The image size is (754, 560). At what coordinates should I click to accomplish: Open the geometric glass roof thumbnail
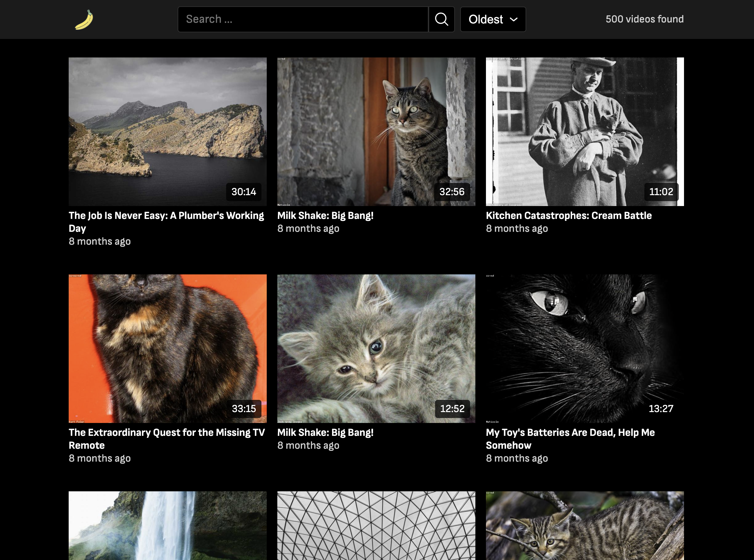[x=376, y=525]
